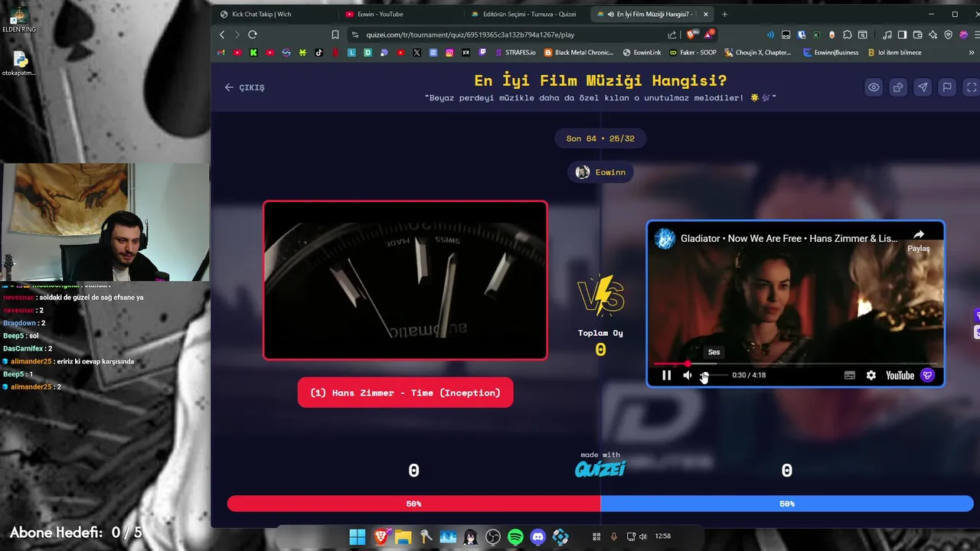The width and height of the screenshot is (980, 551).
Task: Open Spotify from the taskbar
Action: [515, 536]
